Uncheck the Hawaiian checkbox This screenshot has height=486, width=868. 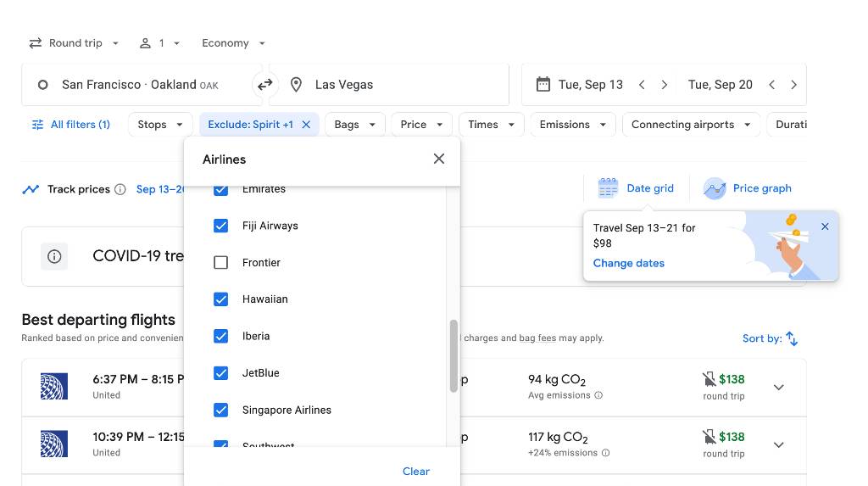(x=221, y=299)
